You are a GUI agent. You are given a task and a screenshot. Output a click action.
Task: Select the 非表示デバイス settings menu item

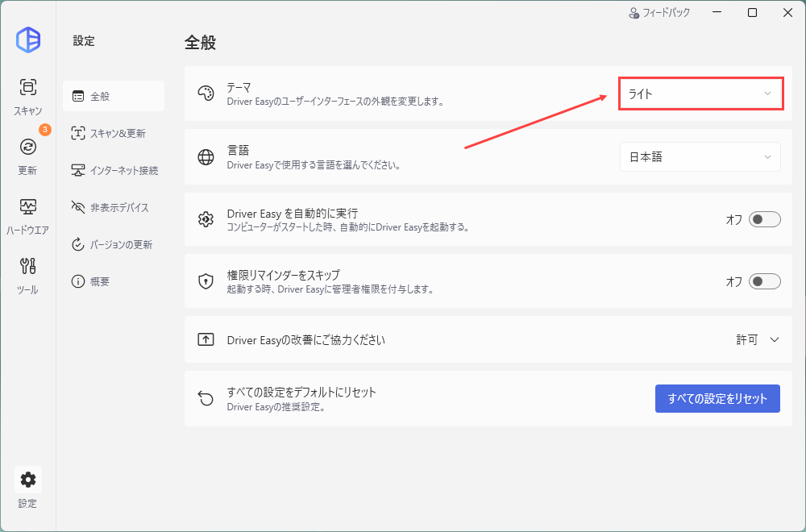[x=114, y=207]
